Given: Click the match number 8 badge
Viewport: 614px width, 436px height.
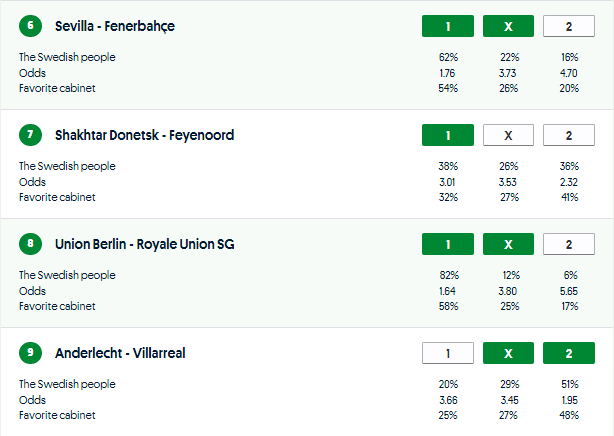Looking at the screenshot, I should [x=30, y=244].
